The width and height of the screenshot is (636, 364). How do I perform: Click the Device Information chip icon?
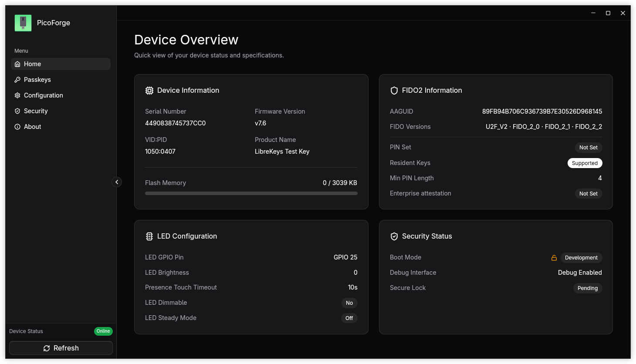[x=149, y=91]
